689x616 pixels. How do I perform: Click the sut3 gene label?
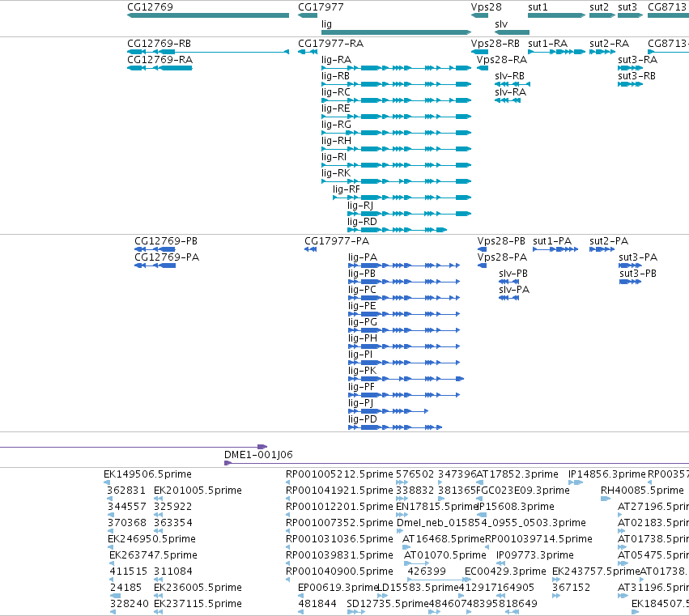point(627,7)
